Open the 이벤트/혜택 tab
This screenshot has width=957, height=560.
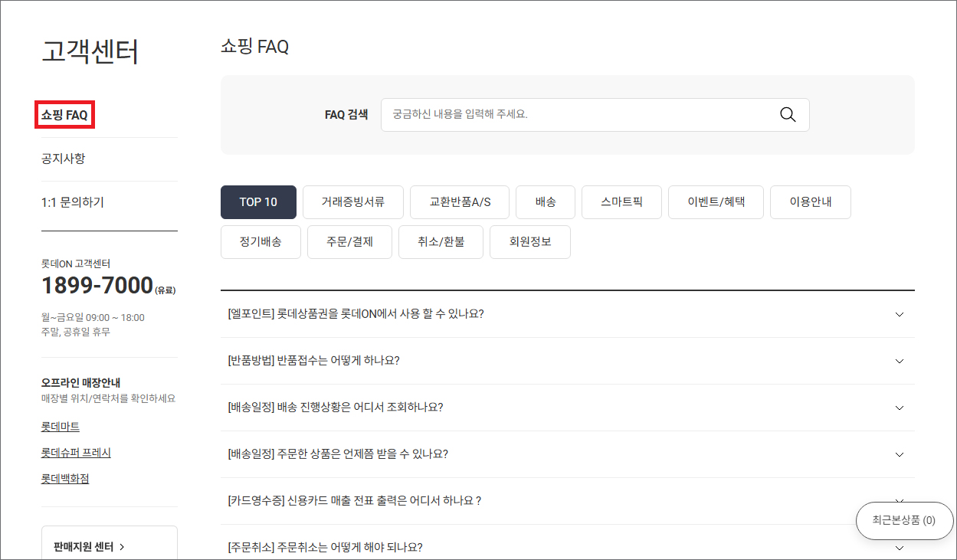coord(716,202)
